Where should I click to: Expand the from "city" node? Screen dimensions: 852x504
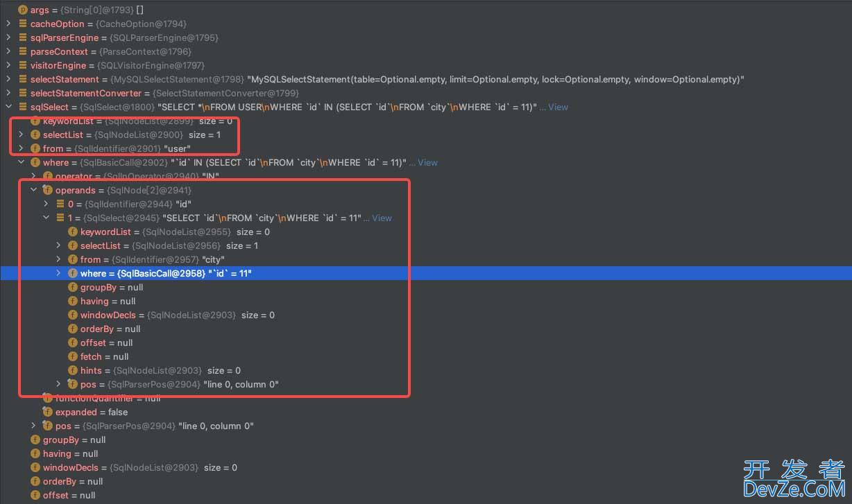pos(58,260)
